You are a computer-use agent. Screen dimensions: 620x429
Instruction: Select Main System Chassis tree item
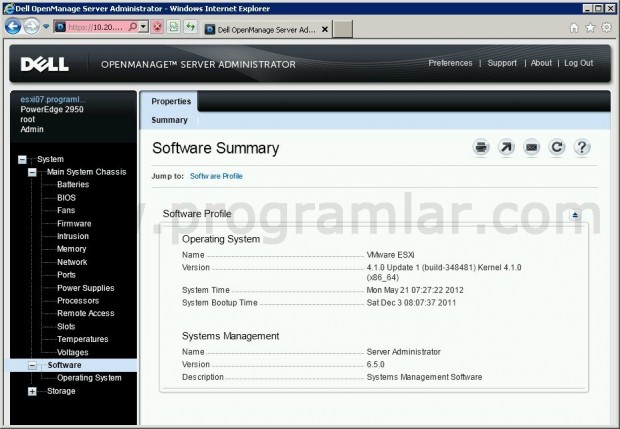[87, 172]
